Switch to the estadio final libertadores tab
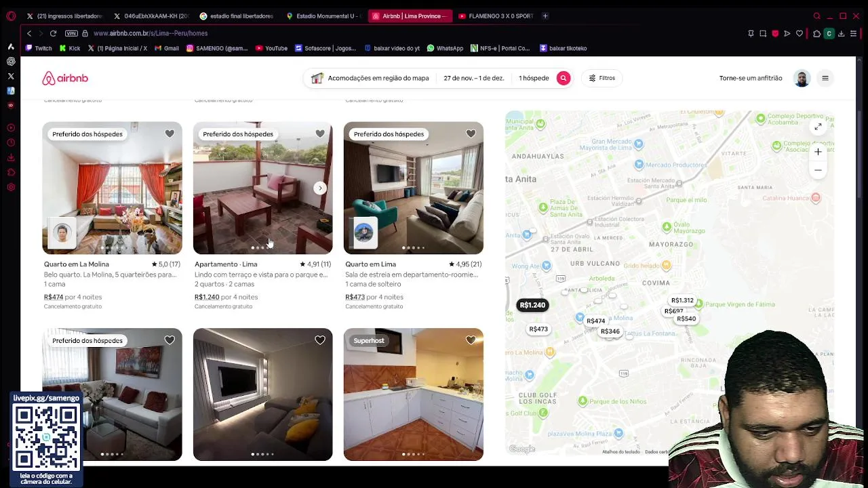 pos(237,16)
